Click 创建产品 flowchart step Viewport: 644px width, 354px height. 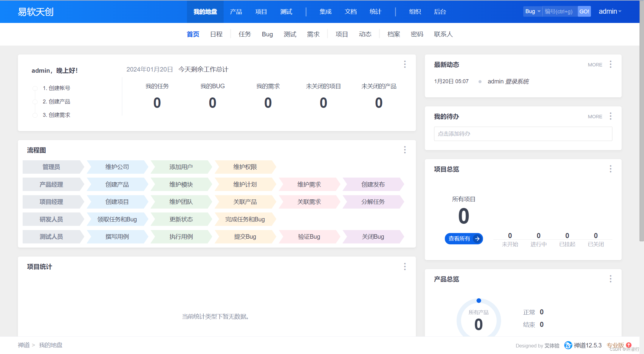[x=117, y=184]
